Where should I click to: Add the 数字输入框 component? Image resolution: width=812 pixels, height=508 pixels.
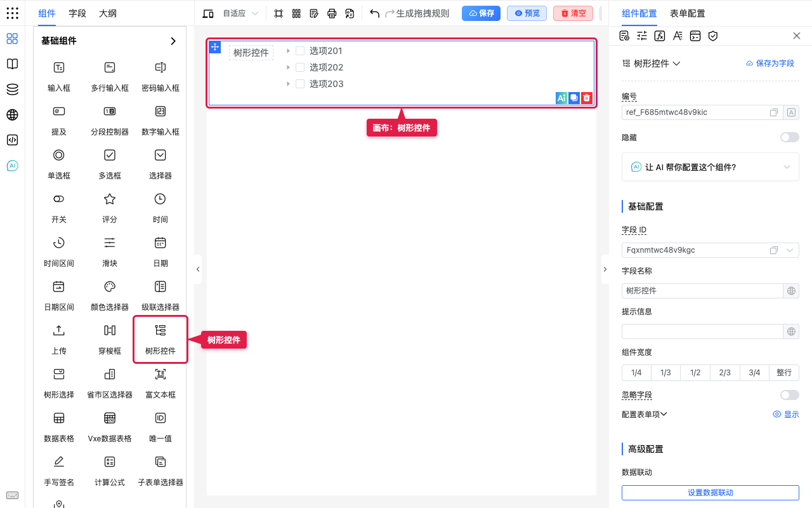(160, 120)
